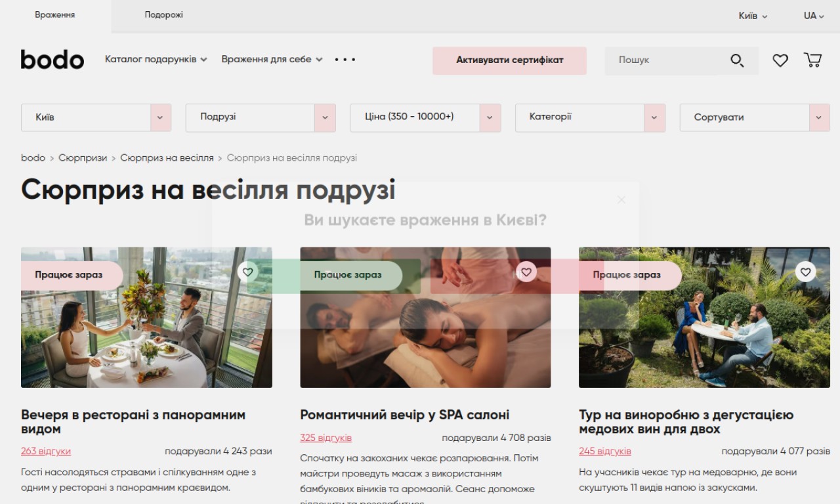Click the bodo logo
840x504 pixels.
(52, 59)
